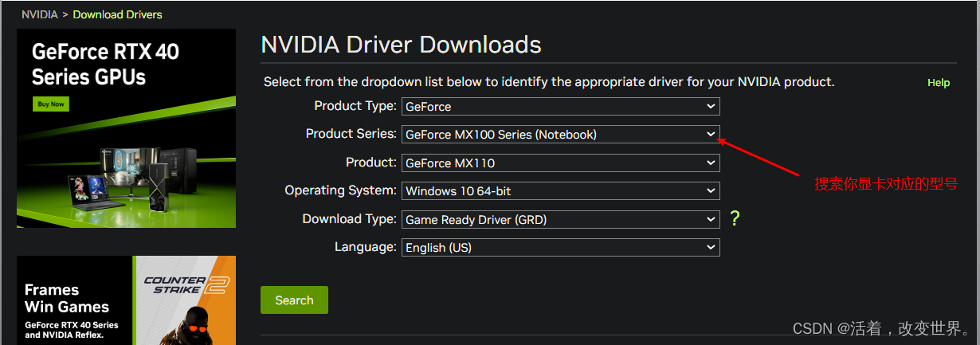Open the Product Series dropdown
This screenshot has height=345, width=980.
click(x=561, y=135)
